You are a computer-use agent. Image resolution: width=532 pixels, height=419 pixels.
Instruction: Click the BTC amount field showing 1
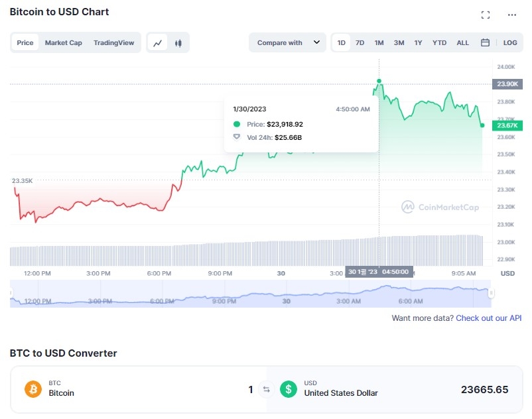click(251, 390)
